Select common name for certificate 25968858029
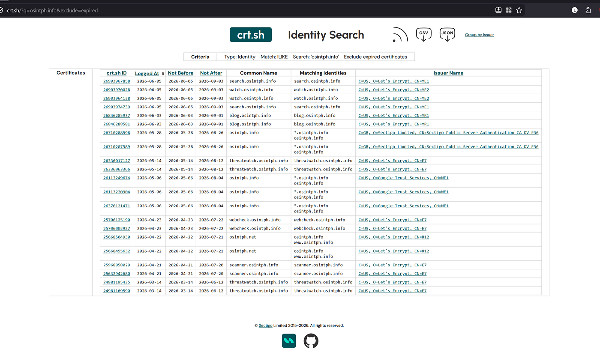 pos(254,265)
